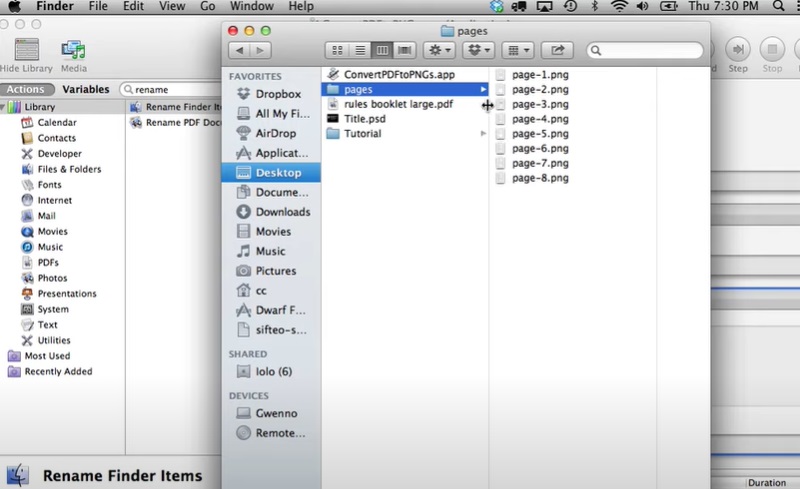Select Rename Finder Items action

coord(175,107)
